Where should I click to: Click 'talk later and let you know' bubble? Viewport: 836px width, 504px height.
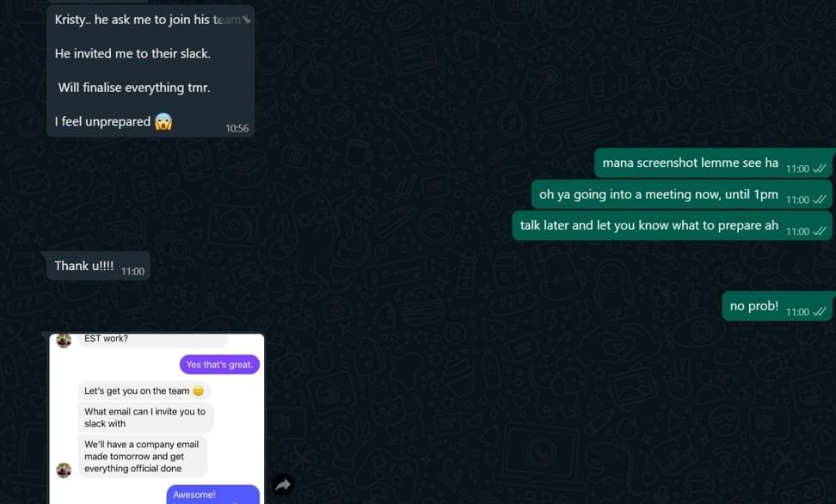coord(673,225)
